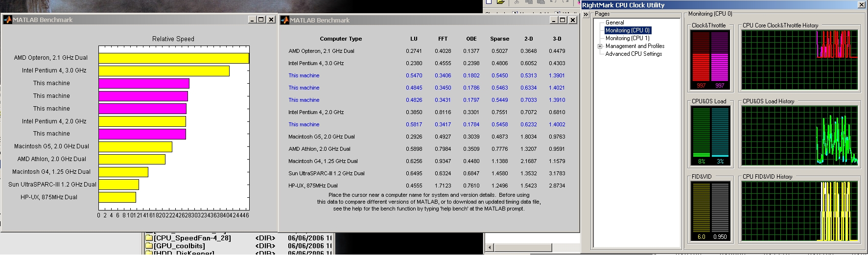Close the RightMark CPU Clock Utility window
Screen dimensions: 868x257
click(x=862, y=5)
